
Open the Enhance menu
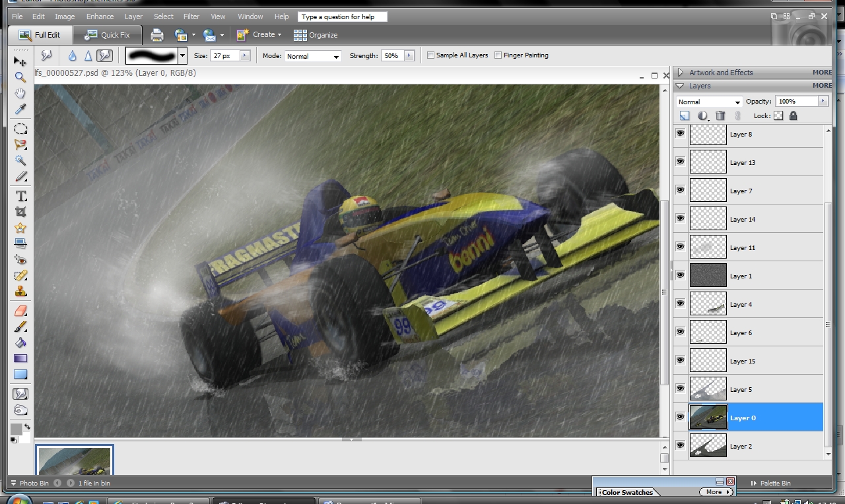100,16
